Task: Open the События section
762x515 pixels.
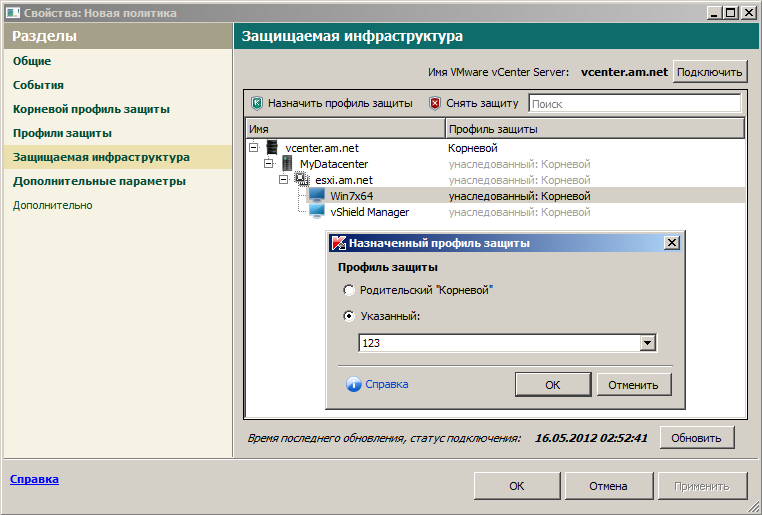Action: [x=38, y=85]
